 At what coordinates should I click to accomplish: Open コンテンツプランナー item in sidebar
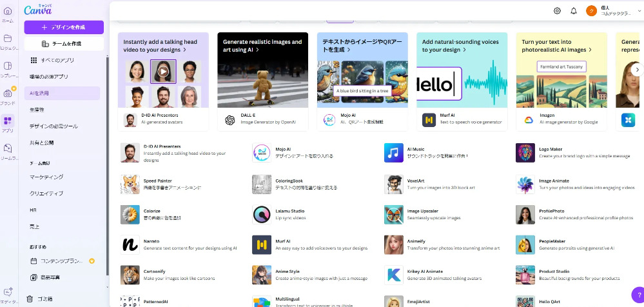(x=62, y=261)
